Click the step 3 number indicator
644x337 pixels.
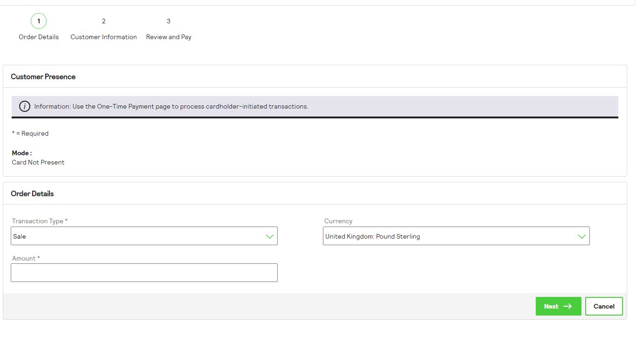pos(168,21)
